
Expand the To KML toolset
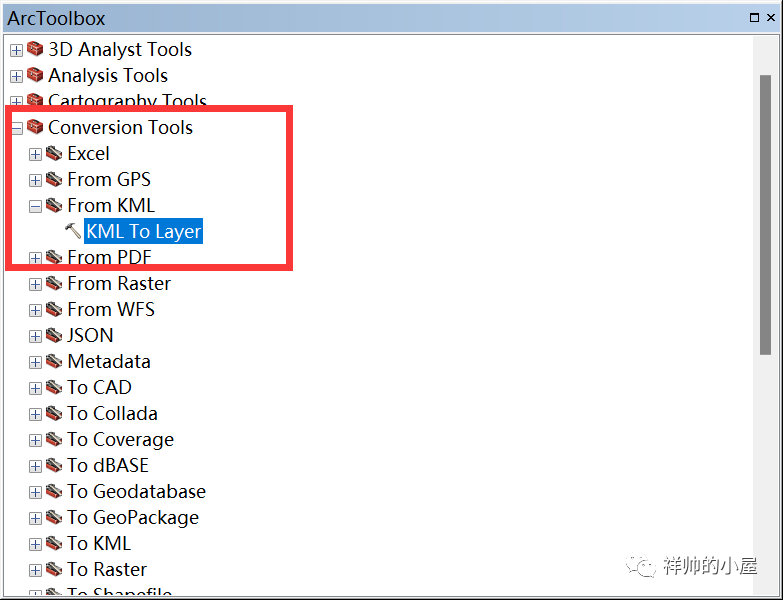point(35,545)
